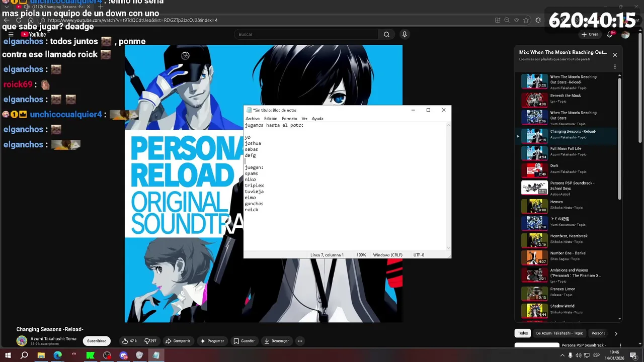Click the browser address bar URL

pyautogui.click(x=133, y=20)
